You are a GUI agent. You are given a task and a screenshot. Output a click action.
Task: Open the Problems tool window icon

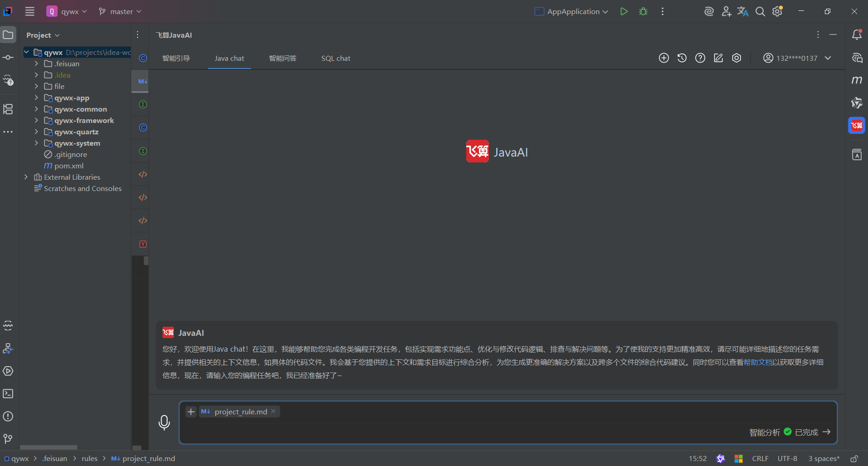8,416
